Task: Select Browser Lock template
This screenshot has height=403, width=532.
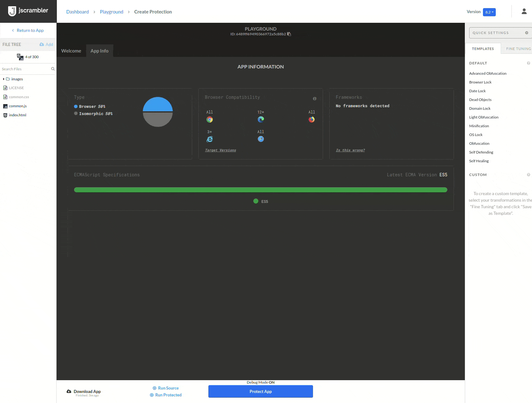Action: tap(480, 82)
